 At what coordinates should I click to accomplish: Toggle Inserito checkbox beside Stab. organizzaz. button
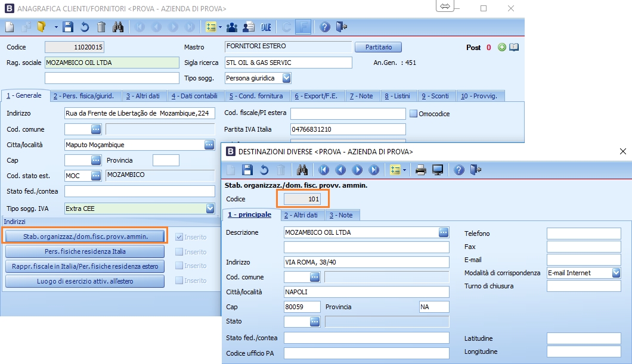tap(179, 237)
